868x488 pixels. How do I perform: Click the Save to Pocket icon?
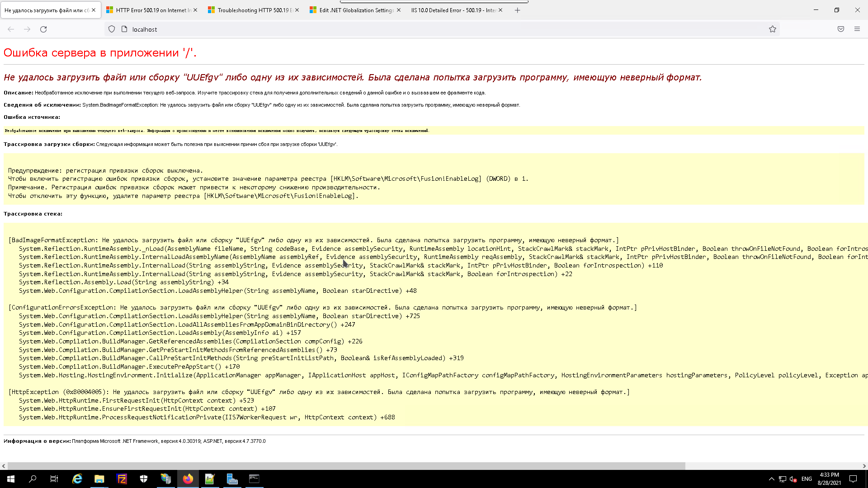coord(840,29)
